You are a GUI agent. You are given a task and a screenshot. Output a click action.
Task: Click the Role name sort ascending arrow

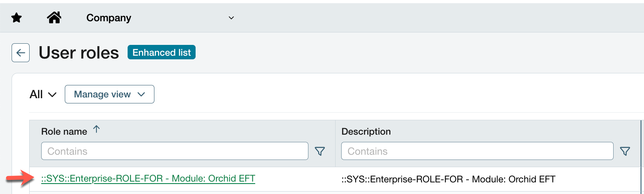pyautogui.click(x=96, y=129)
